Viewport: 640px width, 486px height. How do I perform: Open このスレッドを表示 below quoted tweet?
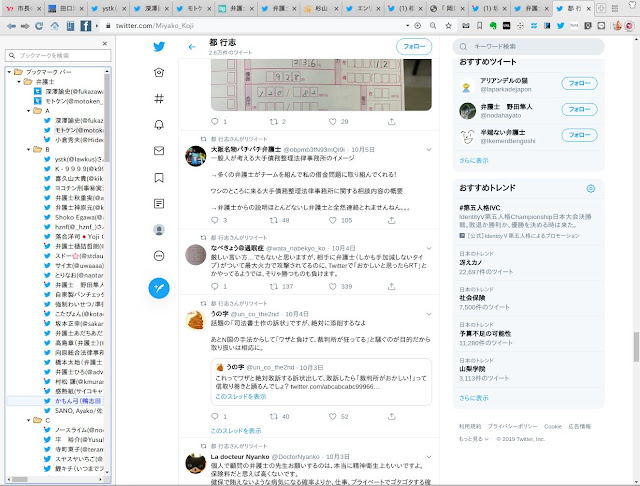[236, 431]
